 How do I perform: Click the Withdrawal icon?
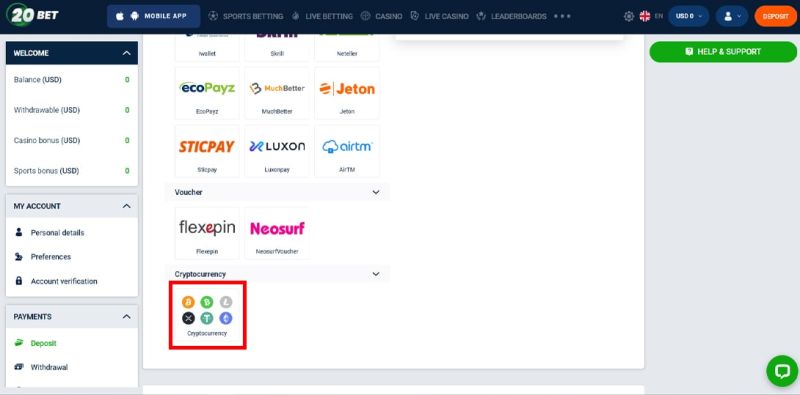tap(19, 367)
